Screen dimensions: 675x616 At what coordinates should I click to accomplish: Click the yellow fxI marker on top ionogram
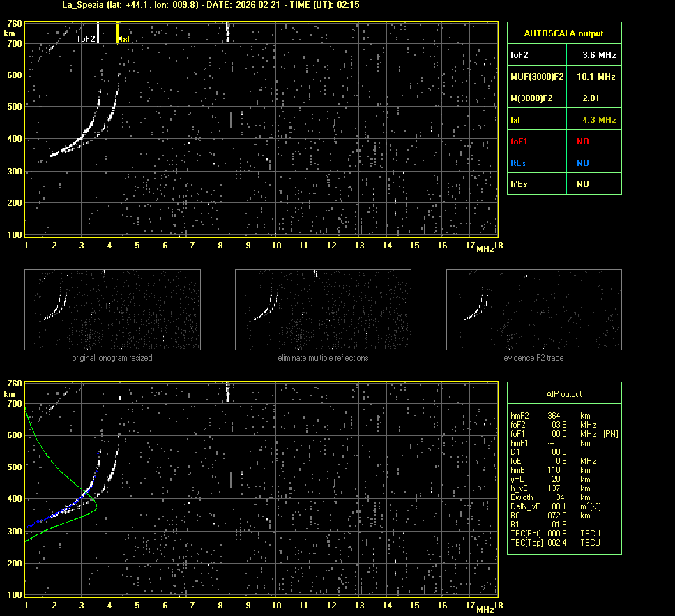click(x=118, y=31)
